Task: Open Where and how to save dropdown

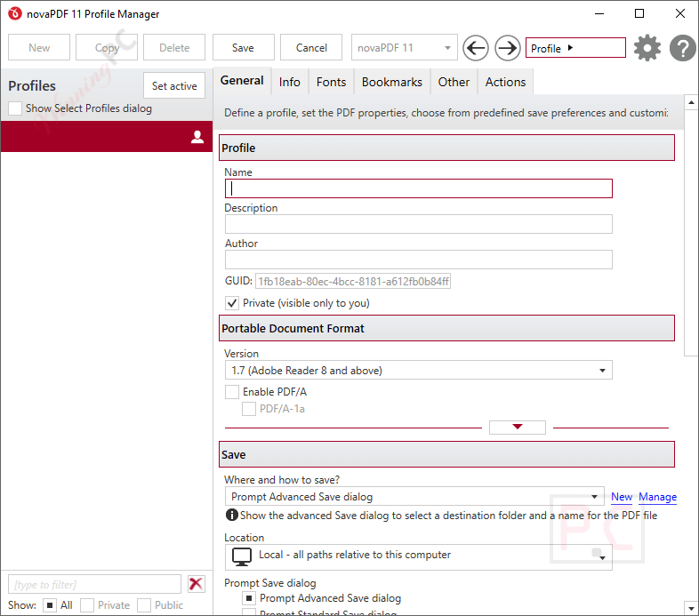Action: pos(414,496)
